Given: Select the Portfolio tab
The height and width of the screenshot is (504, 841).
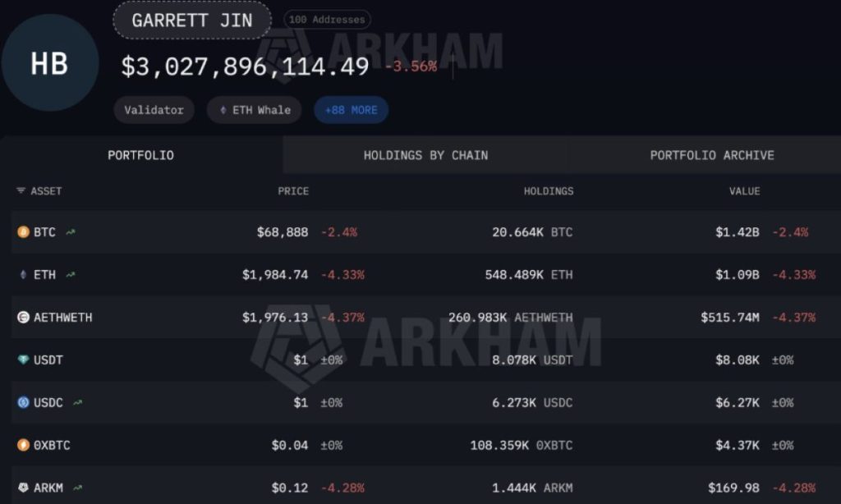Looking at the screenshot, I should click(141, 155).
